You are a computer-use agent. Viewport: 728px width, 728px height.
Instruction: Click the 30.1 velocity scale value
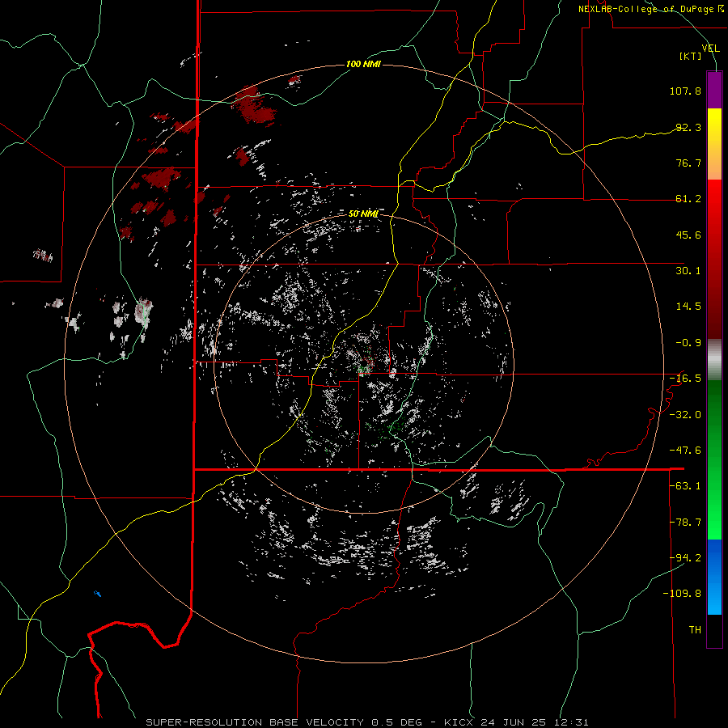pyautogui.click(x=688, y=271)
